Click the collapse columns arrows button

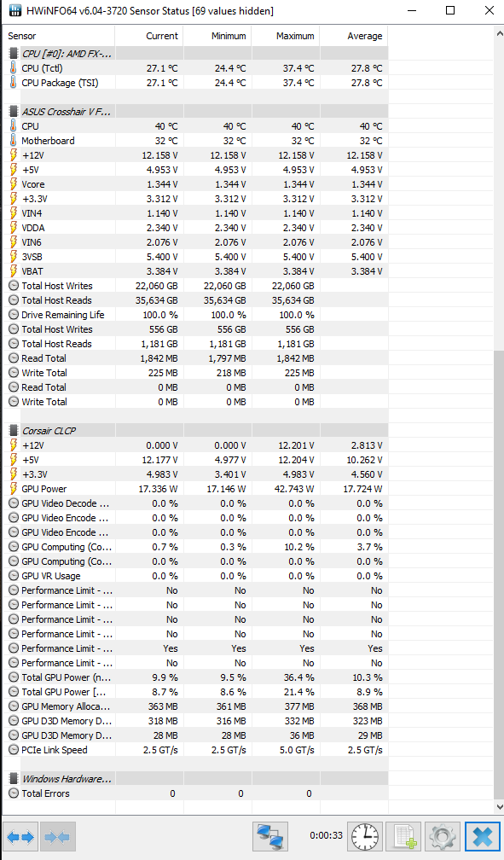[57, 836]
